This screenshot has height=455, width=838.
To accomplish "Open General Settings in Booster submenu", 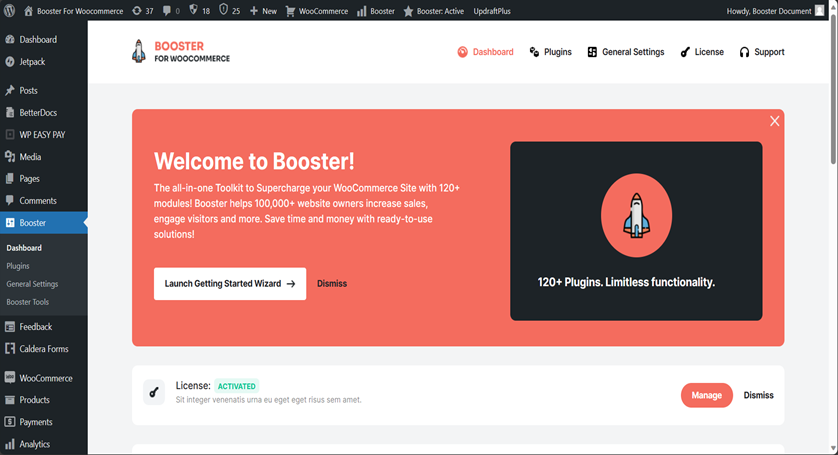I will (x=32, y=284).
